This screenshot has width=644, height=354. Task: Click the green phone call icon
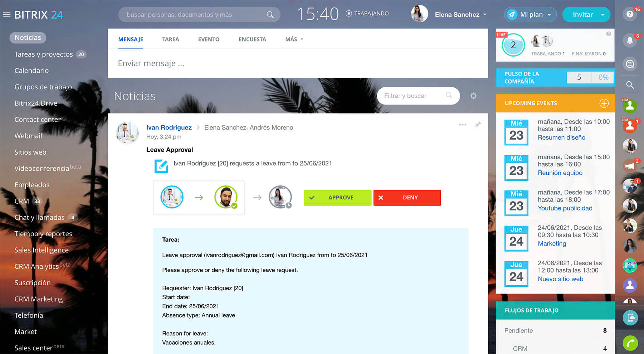[630, 343]
